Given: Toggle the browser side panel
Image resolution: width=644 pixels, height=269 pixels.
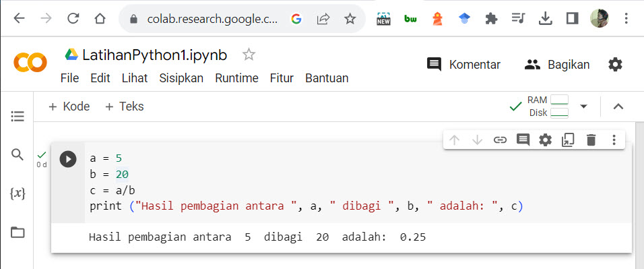Looking at the screenshot, I should coord(572,18).
